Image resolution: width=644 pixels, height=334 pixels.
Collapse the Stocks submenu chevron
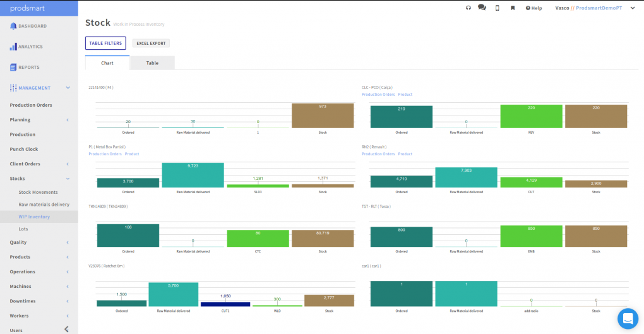tap(68, 179)
